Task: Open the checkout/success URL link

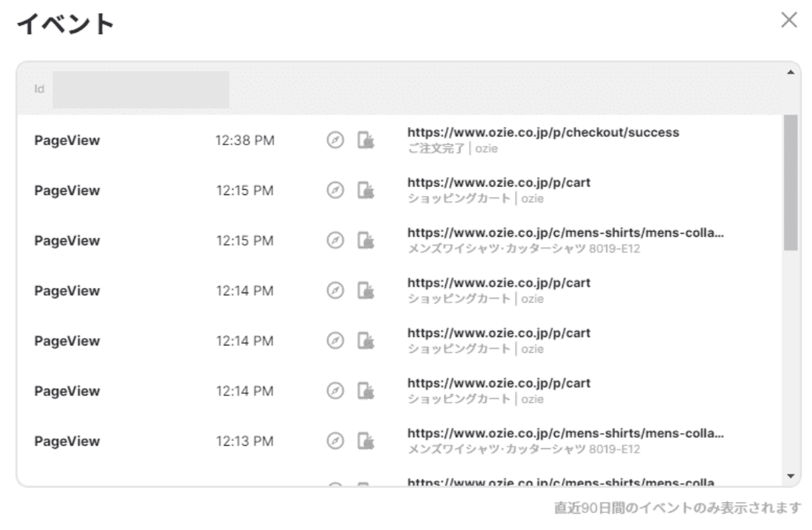Action: point(543,133)
